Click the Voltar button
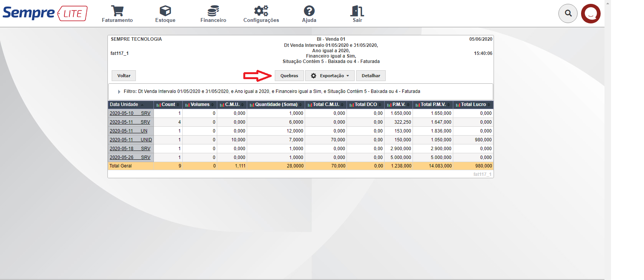Image resolution: width=644 pixels, height=280 pixels. pos(124,76)
